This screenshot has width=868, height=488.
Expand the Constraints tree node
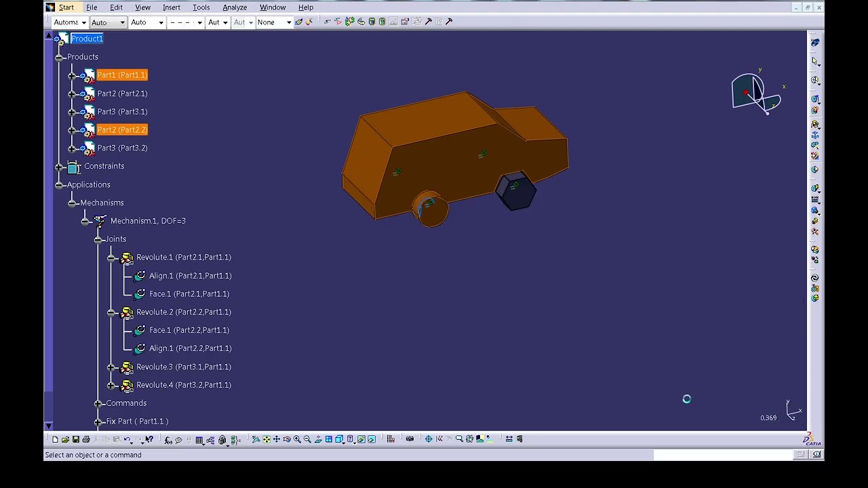click(x=60, y=166)
